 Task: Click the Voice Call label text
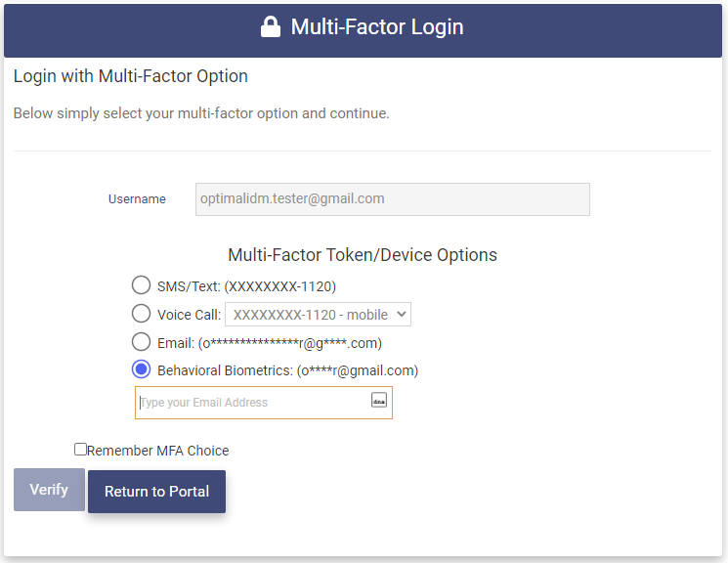(189, 315)
